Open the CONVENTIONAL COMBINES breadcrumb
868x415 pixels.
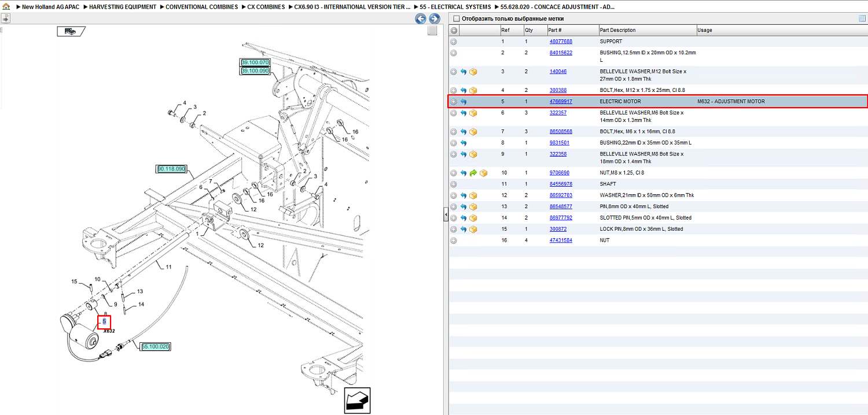pos(201,7)
